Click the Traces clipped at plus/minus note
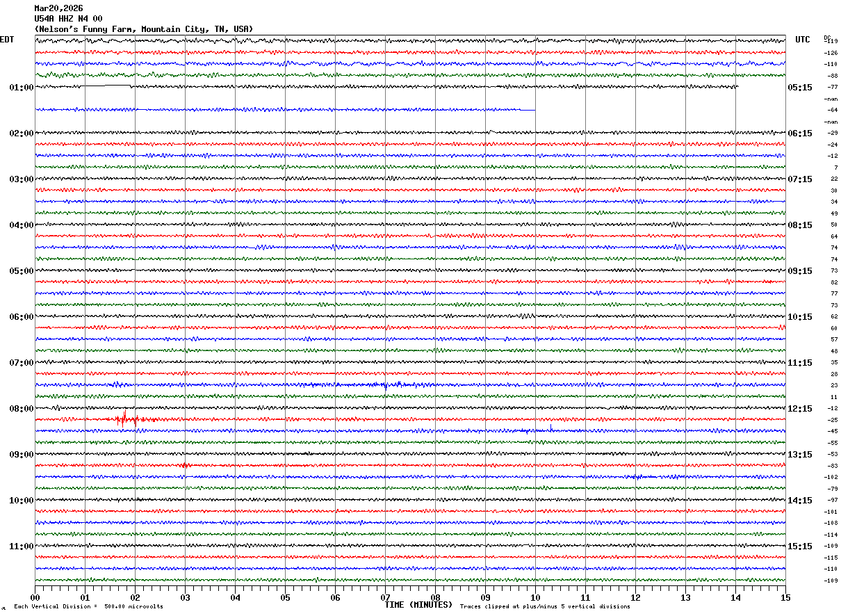Viewport: 841px width, 616px height. (x=545, y=607)
